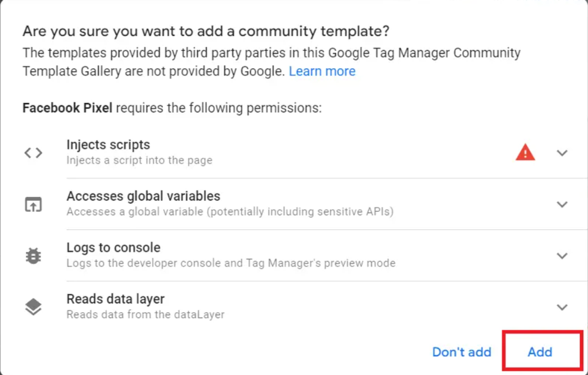
Task: Click the Logs to console description text
Action: coord(231,263)
